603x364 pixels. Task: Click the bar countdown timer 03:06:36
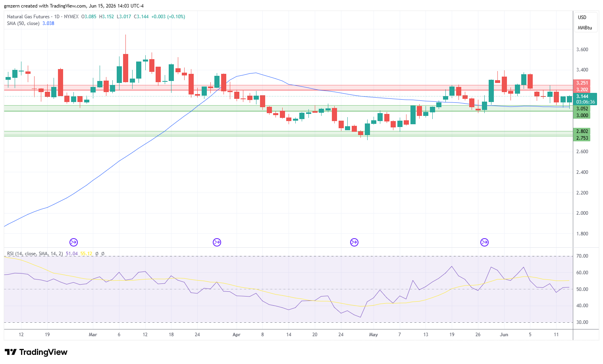[586, 102]
